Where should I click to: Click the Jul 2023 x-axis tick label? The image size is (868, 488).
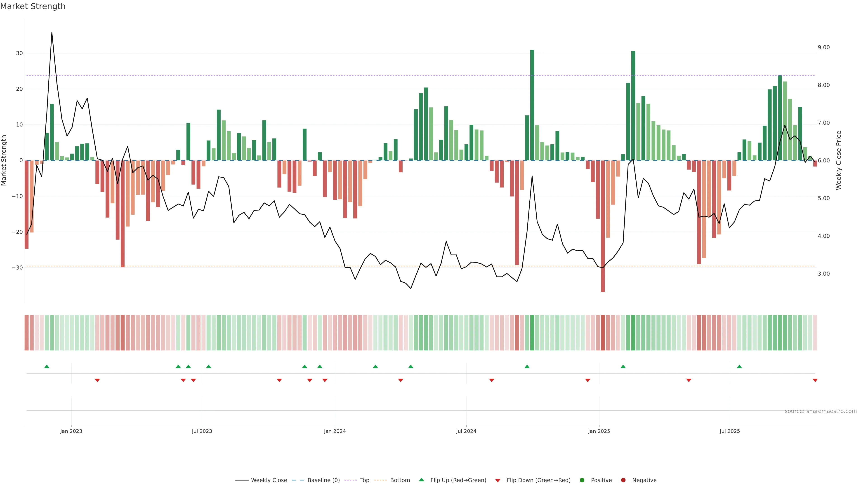click(202, 431)
